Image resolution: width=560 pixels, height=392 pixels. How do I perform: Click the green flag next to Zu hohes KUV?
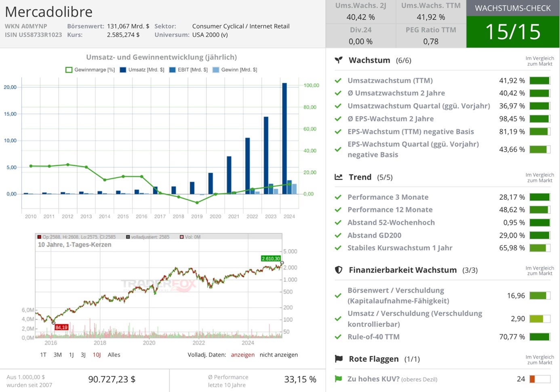point(338,379)
